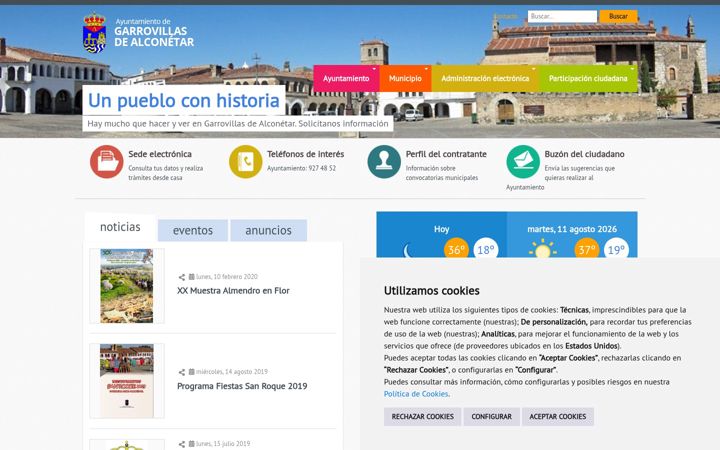Click martes, 11 agosto 2026 forecast label
Image resolution: width=720 pixels, height=450 pixels.
[x=572, y=229]
